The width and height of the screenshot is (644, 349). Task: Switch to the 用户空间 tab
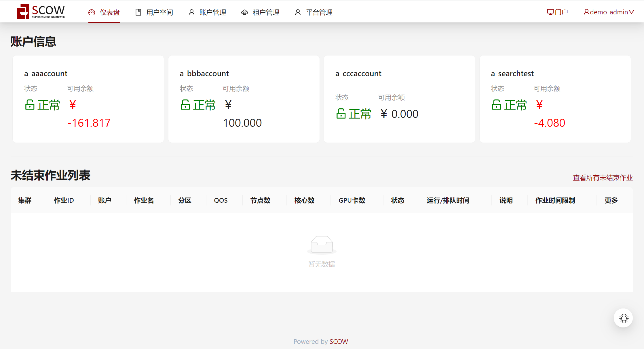(x=159, y=12)
